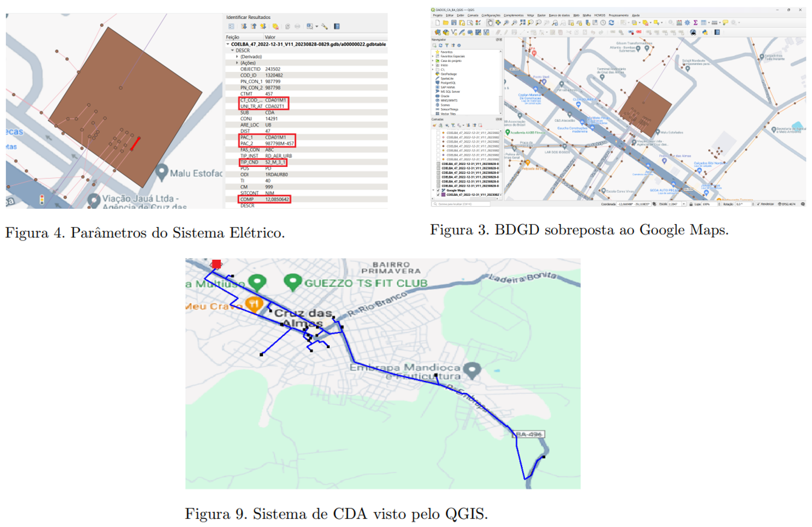Click the Refresh map icon
The height and width of the screenshot is (527, 812).
pos(611,23)
